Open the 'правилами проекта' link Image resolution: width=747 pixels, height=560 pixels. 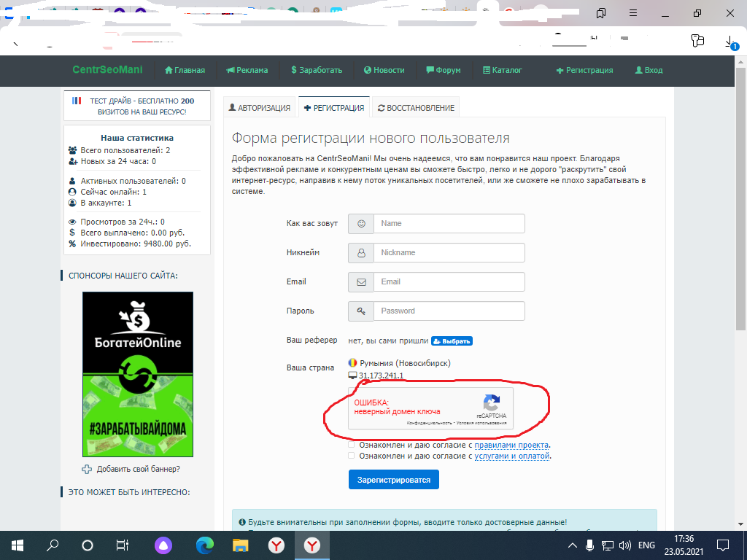point(511,445)
